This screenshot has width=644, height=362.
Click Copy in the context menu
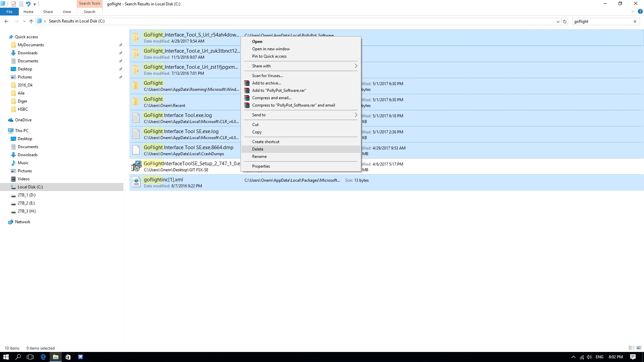click(301, 132)
